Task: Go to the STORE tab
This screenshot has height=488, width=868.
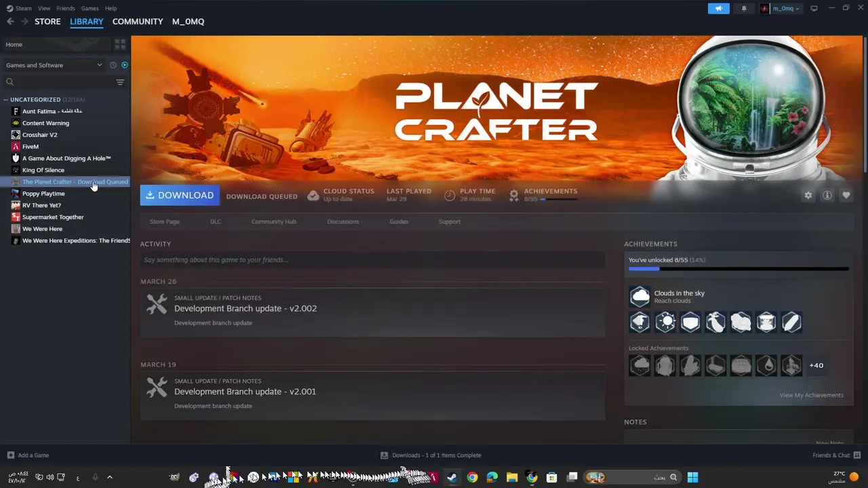Action: point(47,22)
